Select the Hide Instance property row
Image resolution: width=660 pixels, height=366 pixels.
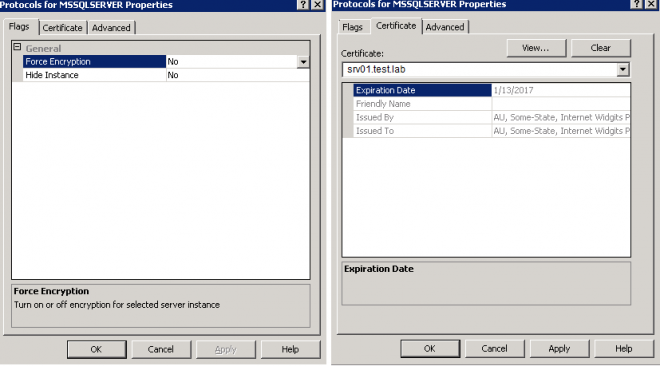tap(166, 75)
